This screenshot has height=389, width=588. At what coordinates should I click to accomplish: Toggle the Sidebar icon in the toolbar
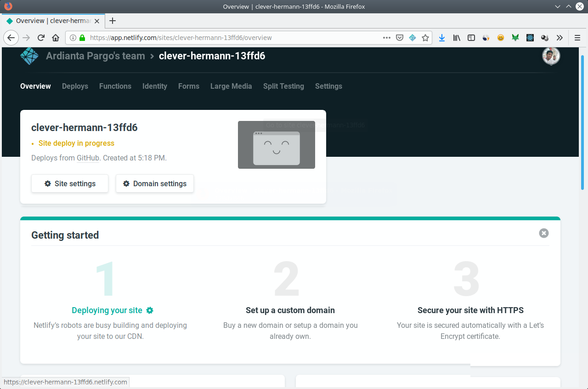pyautogui.click(x=471, y=38)
